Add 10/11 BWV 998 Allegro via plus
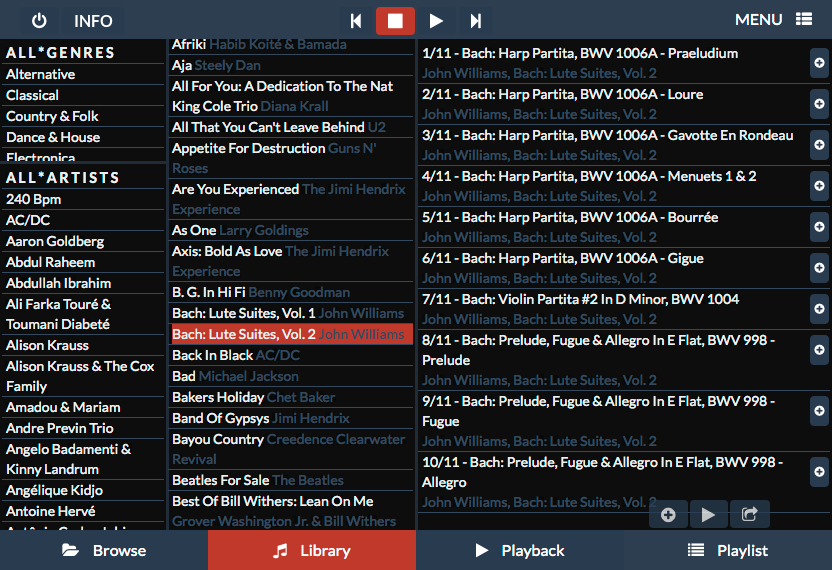Screen dimensions: 832x570 pos(819,472)
